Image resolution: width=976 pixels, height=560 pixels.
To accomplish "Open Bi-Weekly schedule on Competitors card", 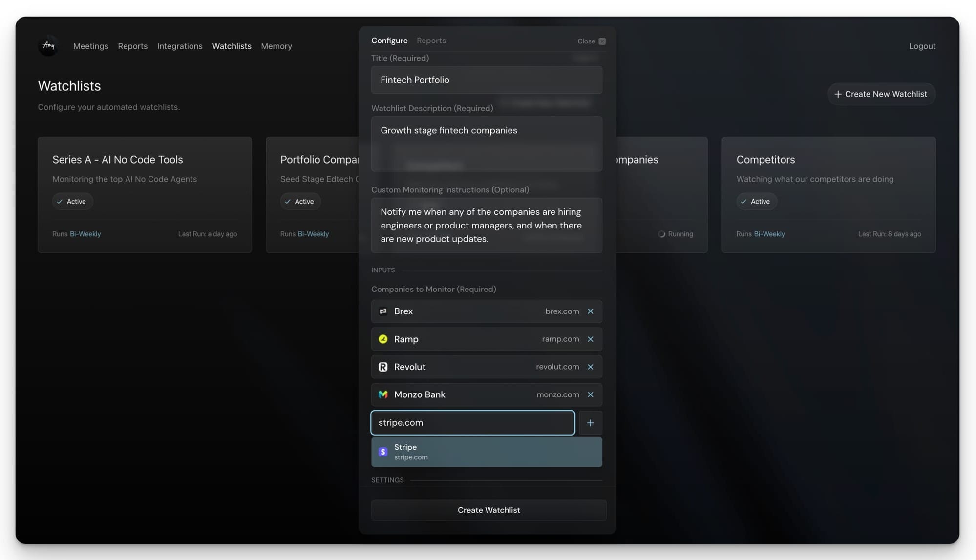I will click(769, 234).
